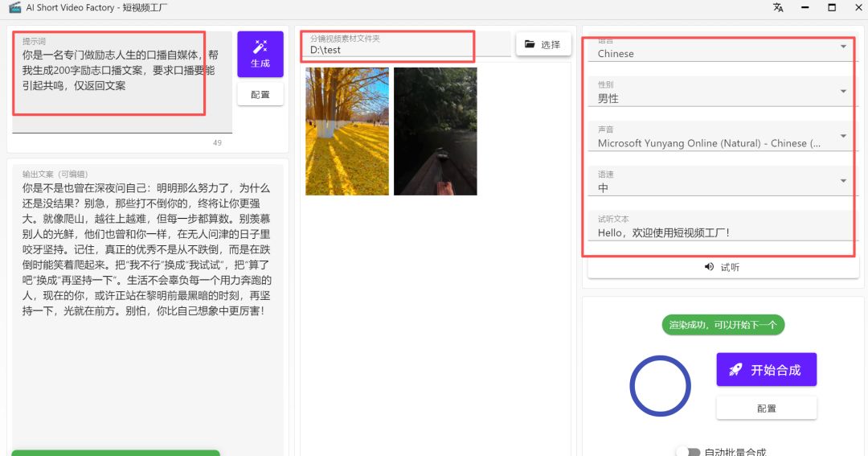Viewport: 868px width, 456px height.
Task: Toggle the 自动批量合成 switch
Action: click(688, 452)
